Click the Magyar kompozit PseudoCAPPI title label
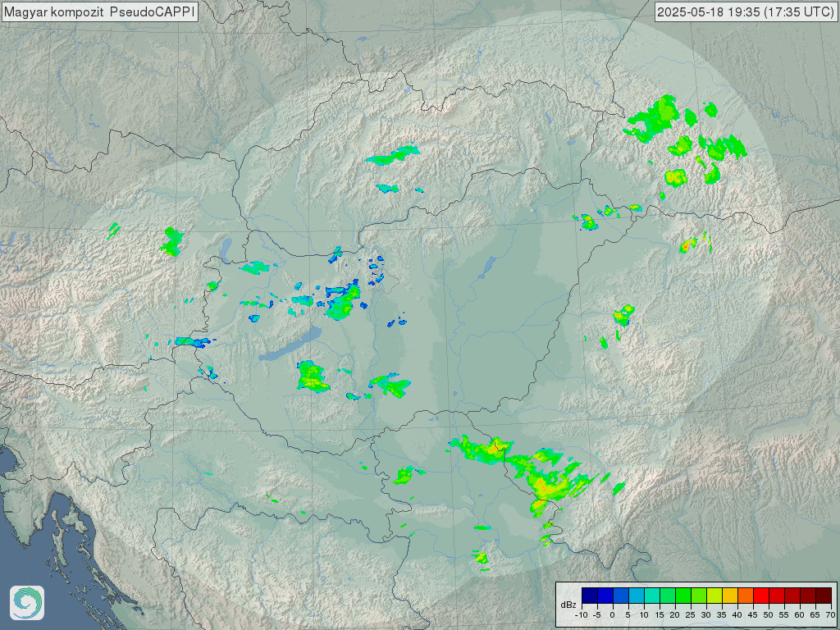This screenshot has width=840, height=630. [x=99, y=11]
